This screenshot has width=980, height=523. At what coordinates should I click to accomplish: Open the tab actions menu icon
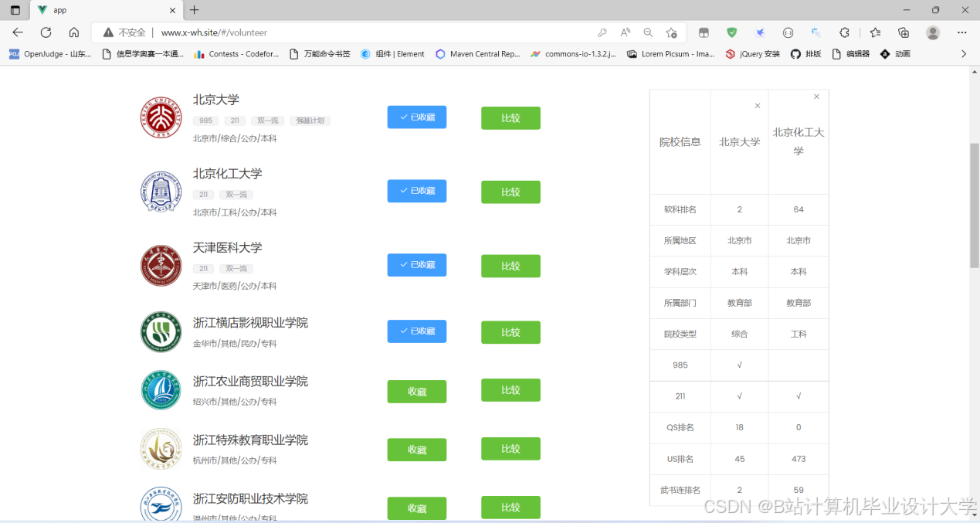tap(15, 10)
